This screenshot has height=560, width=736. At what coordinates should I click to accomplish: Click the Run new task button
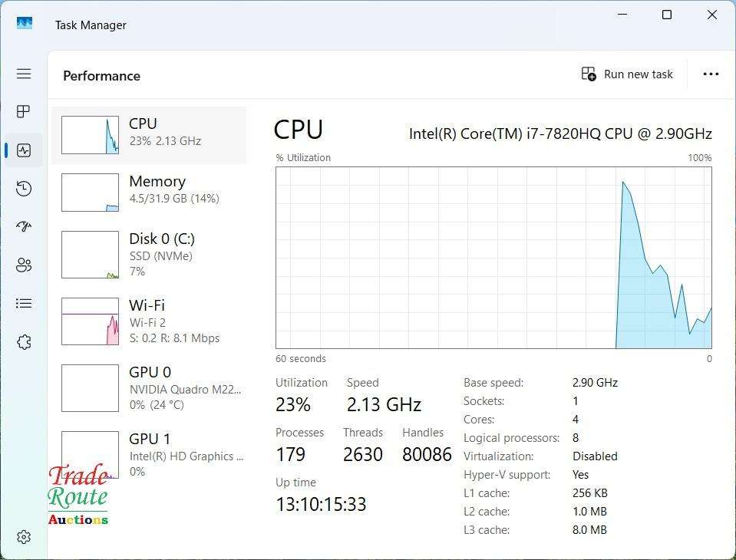click(x=627, y=74)
